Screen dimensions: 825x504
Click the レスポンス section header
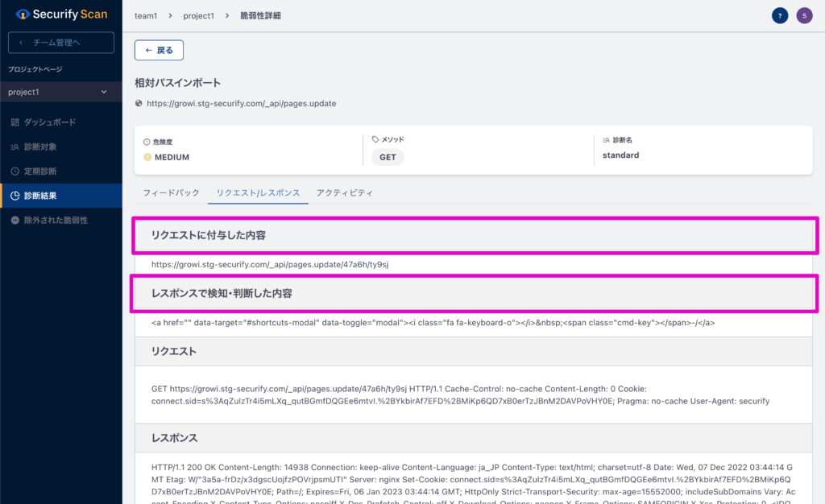(474, 438)
